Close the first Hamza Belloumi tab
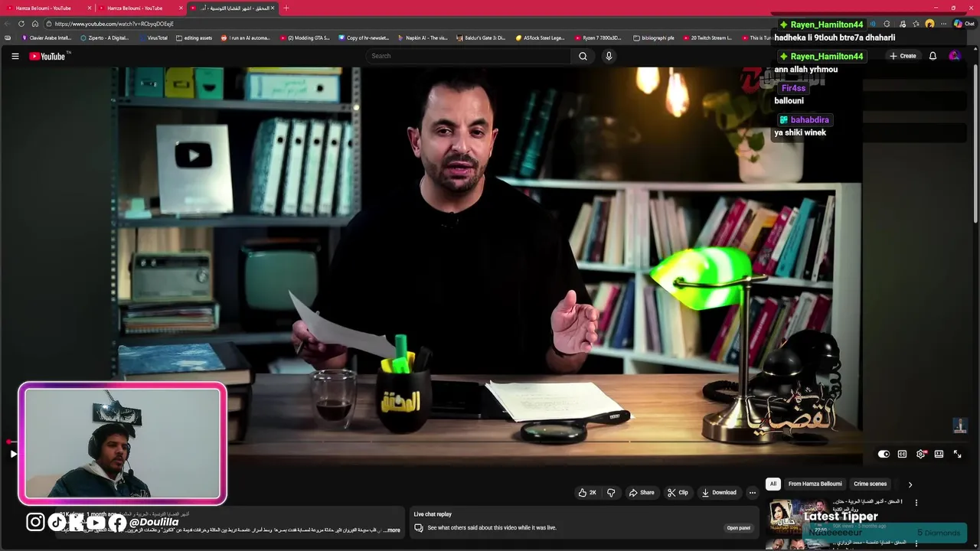The width and height of the screenshot is (980, 551). 90,8
